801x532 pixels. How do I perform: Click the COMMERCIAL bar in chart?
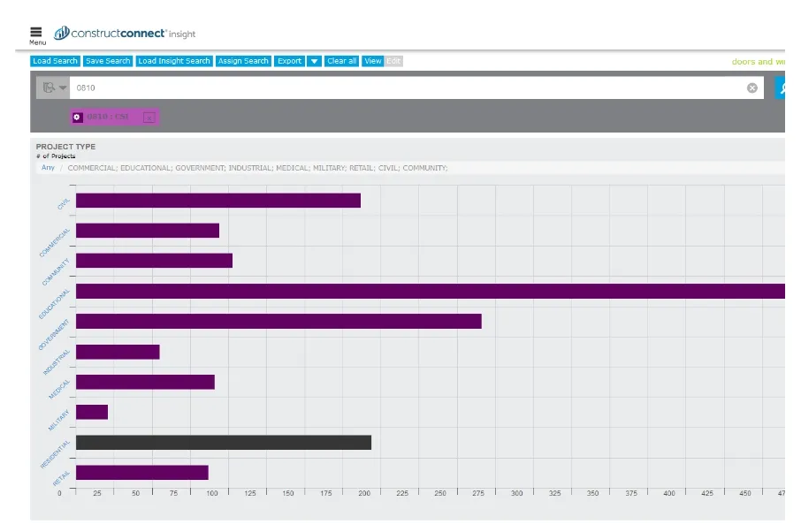click(x=148, y=231)
